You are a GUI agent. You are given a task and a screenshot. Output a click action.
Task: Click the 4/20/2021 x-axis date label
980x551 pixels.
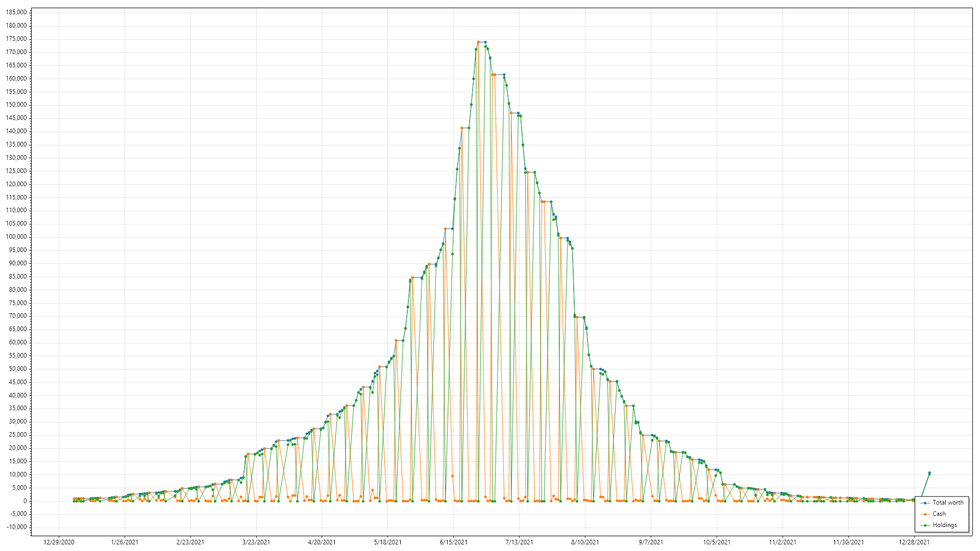pyautogui.click(x=322, y=542)
